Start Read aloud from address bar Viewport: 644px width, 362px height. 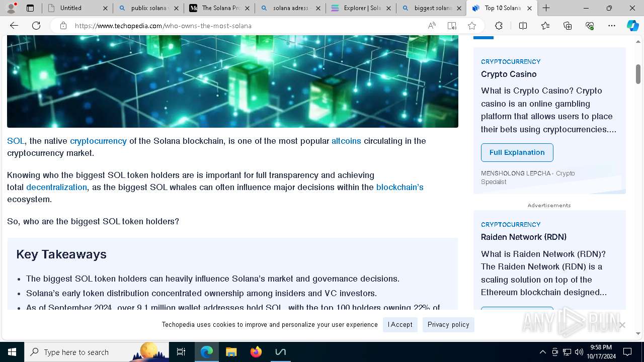[x=432, y=26]
